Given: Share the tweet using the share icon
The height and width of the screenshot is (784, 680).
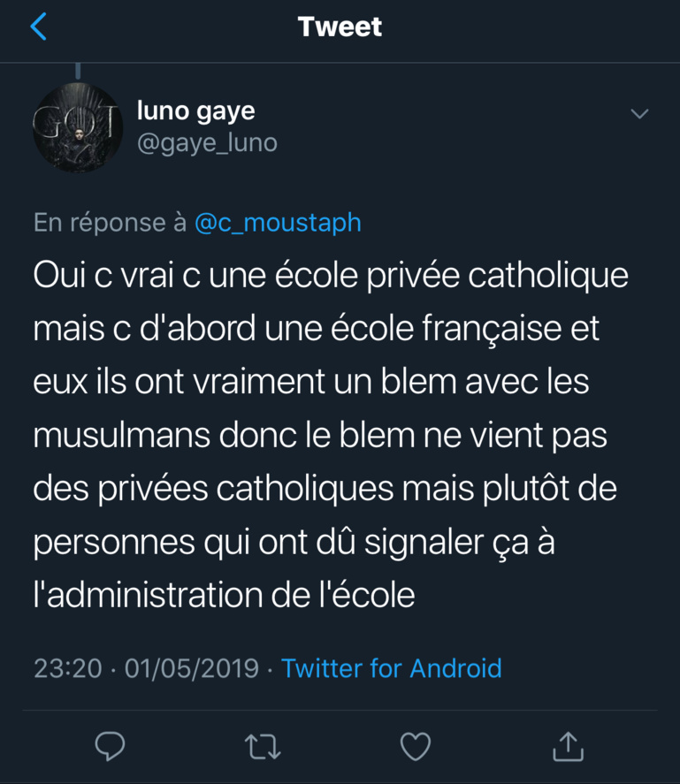Looking at the screenshot, I should [568, 747].
